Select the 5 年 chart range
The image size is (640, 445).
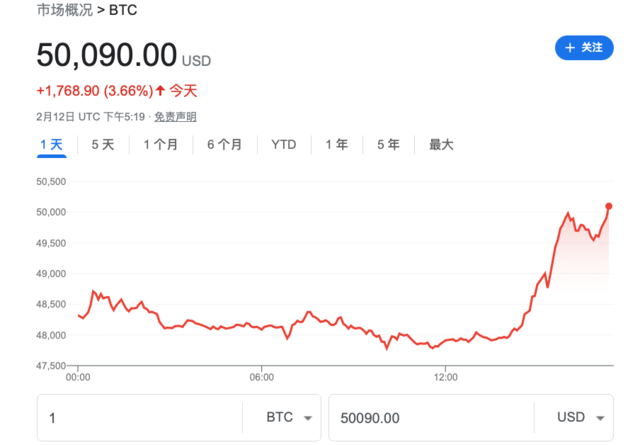point(388,145)
